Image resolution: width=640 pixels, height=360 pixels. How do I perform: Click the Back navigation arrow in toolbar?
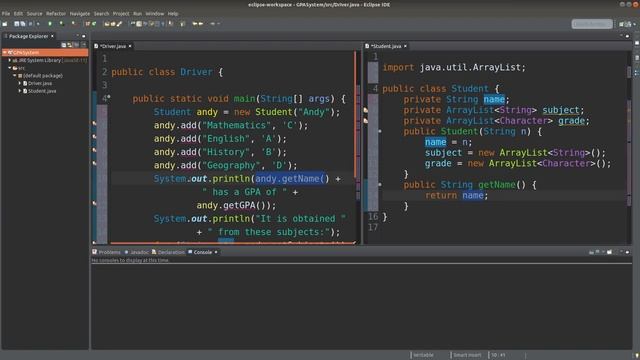pyautogui.click(x=195, y=24)
